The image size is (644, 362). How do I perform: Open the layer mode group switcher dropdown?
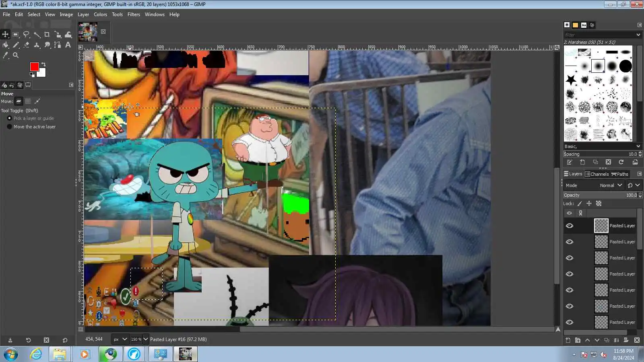(x=634, y=185)
